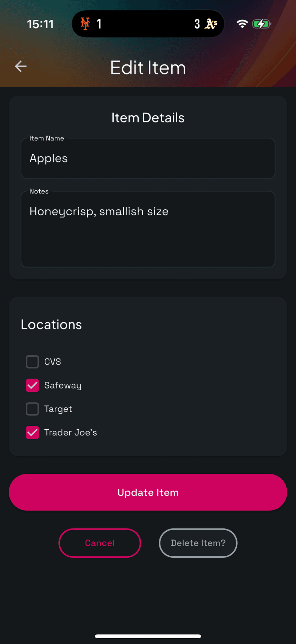The width and height of the screenshot is (296, 644).
Task: Tap the charging battery indicator
Action: (x=262, y=24)
